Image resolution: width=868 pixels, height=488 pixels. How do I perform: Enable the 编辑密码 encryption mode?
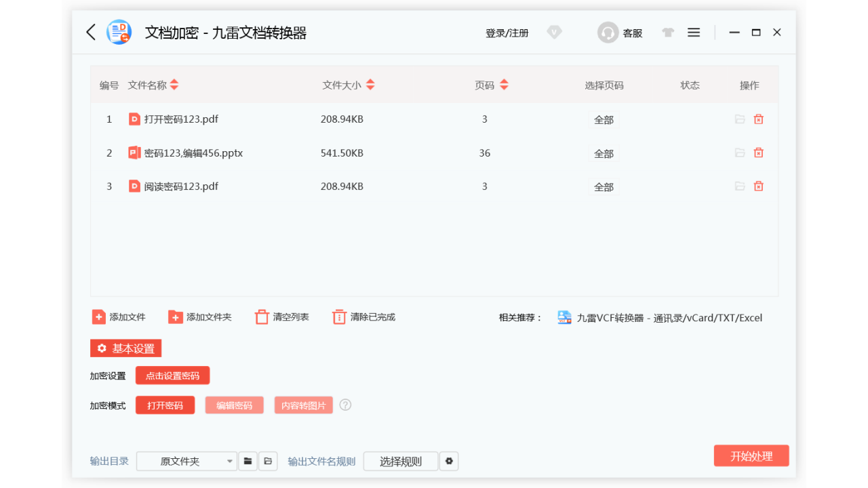pyautogui.click(x=234, y=405)
